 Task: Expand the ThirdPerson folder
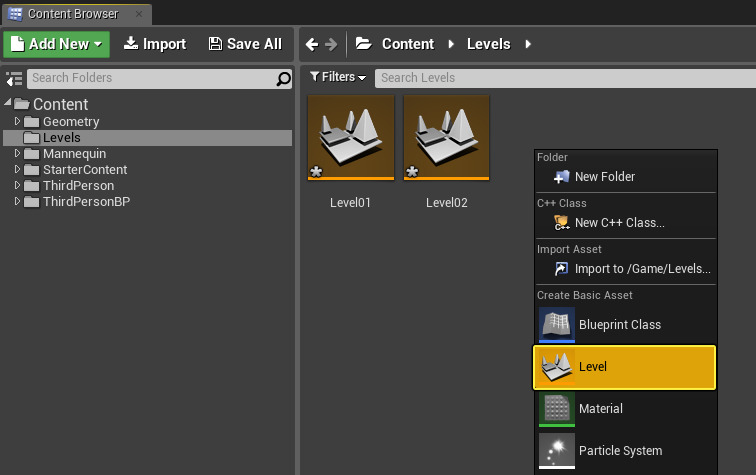pyautogui.click(x=17, y=185)
